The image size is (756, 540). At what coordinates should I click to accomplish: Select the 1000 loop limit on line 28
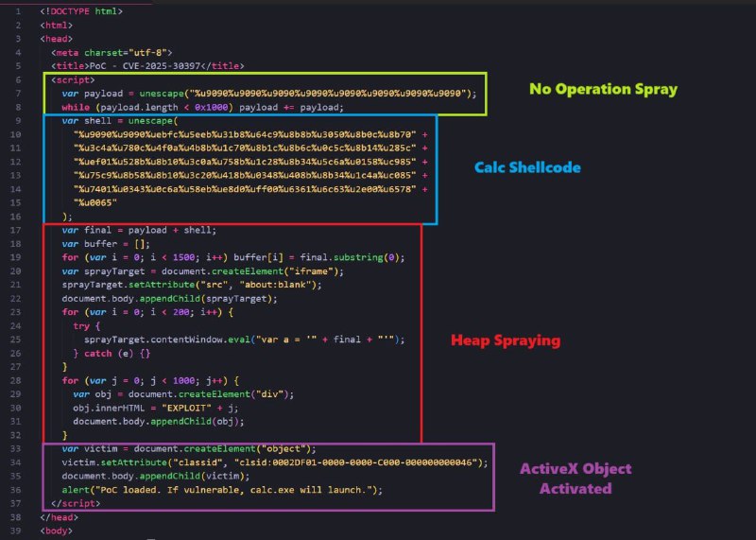tap(183, 381)
